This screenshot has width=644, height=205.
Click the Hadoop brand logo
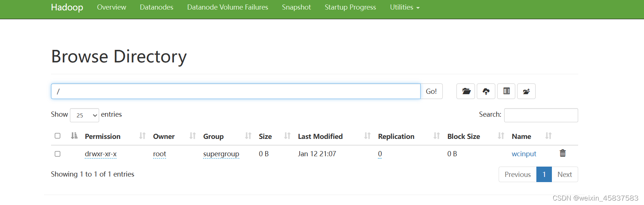[67, 7]
